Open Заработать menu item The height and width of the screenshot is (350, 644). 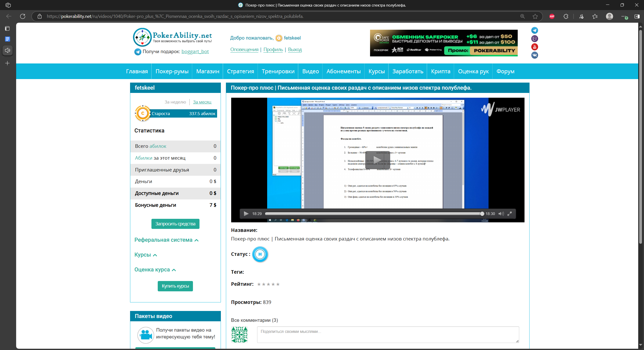click(408, 71)
